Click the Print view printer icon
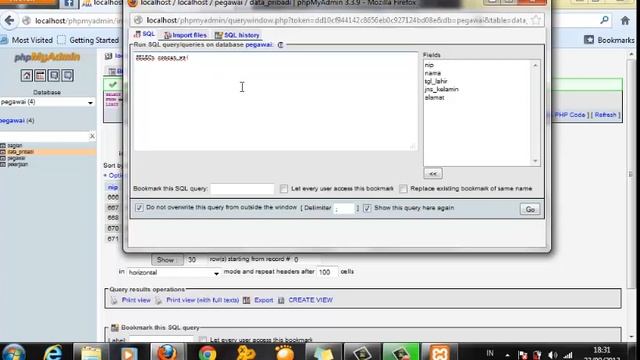 [x=114, y=300]
